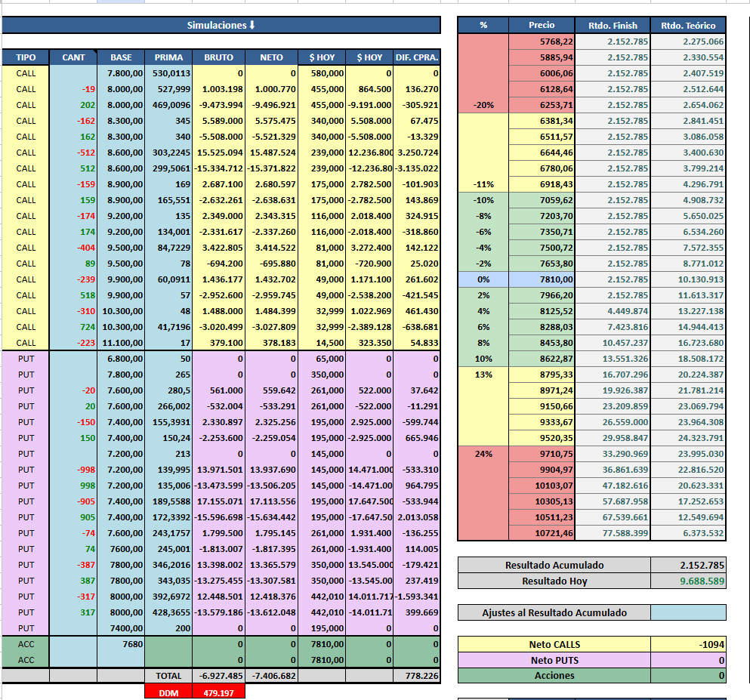Select the Neto PUTS label cell
The image size is (750, 700).
[x=554, y=660]
